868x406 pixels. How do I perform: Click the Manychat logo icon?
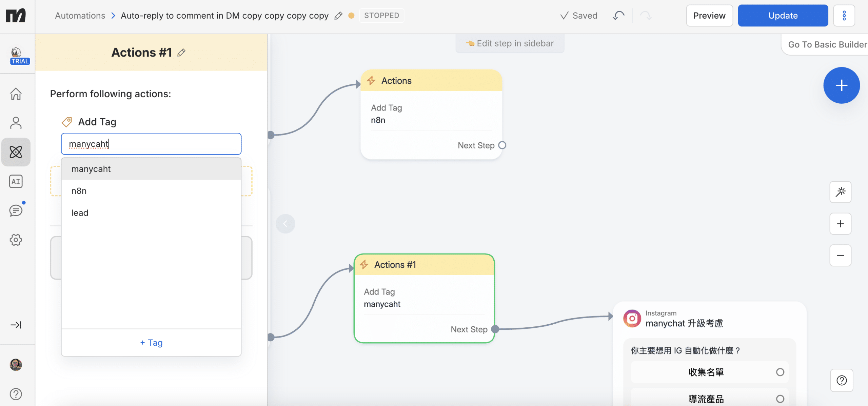tap(16, 16)
